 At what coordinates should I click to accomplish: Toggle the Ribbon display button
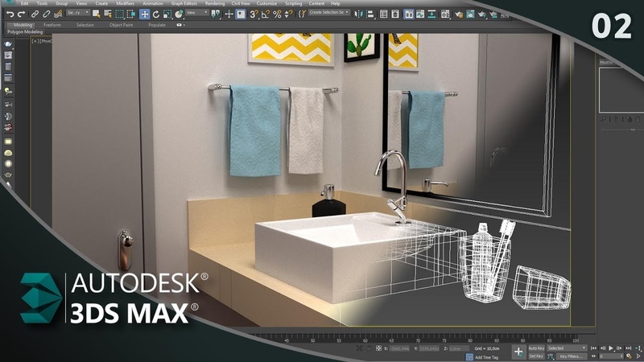point(409,14)
